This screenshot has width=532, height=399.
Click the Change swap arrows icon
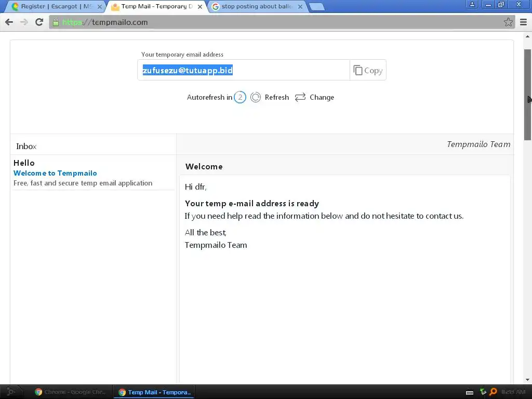[x=300, y=97]
